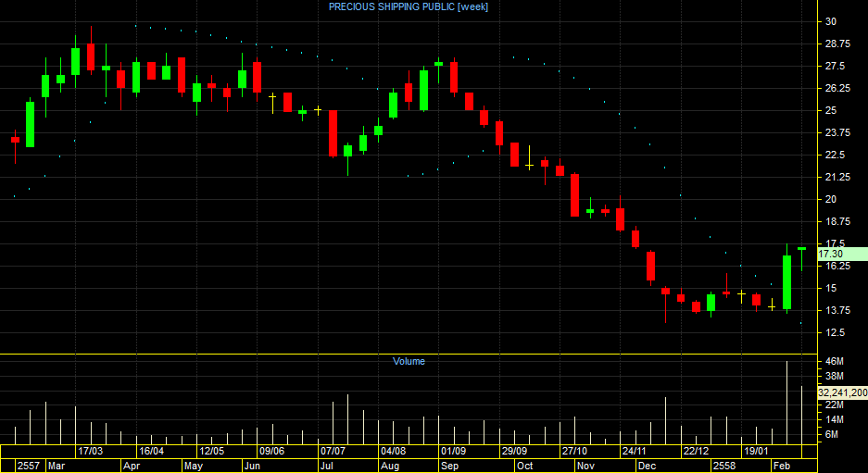This screenshot has width=868, height=473.
Task: Click the 18.75 price axis label
Action: pos(837,221)
